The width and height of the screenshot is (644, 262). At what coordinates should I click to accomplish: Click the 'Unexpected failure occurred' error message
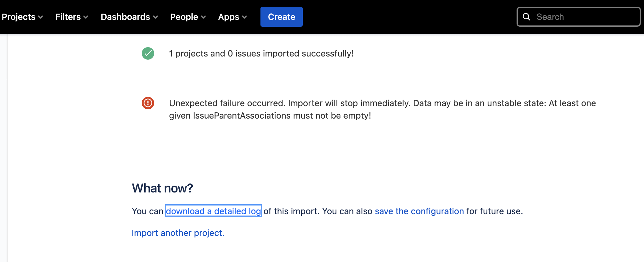tap(383, 109)
